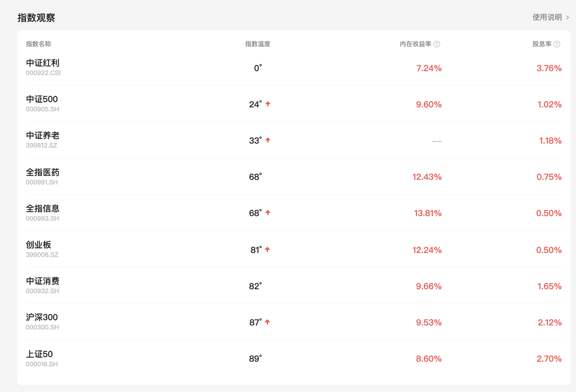This screenshot has width=576, height=392.
Task: Click red up arrow beside 中证500 temperature
Action: 268,104
